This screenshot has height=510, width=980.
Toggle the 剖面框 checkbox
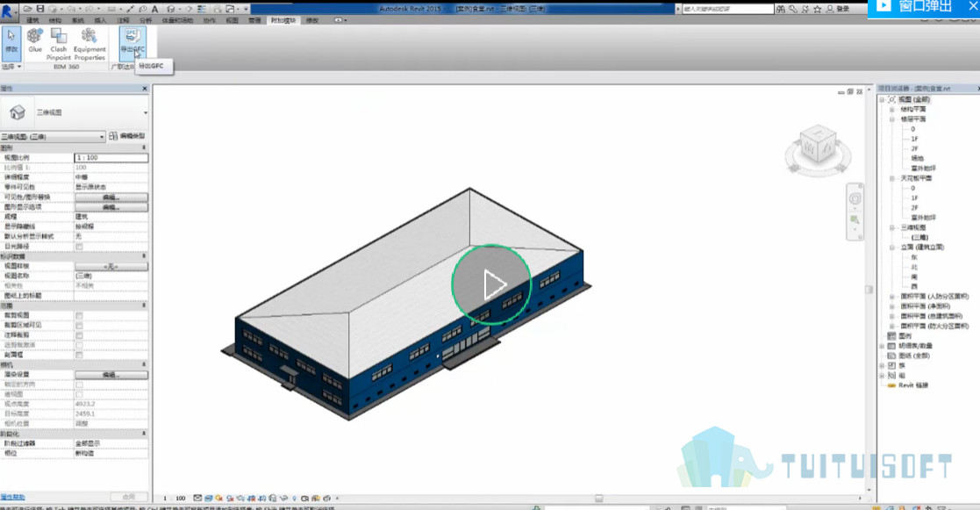79,355
